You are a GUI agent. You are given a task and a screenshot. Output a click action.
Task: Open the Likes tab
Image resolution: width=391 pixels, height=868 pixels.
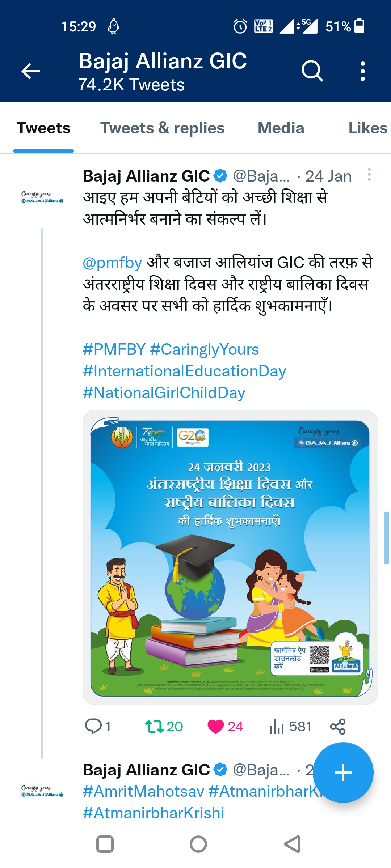(367, 128)
